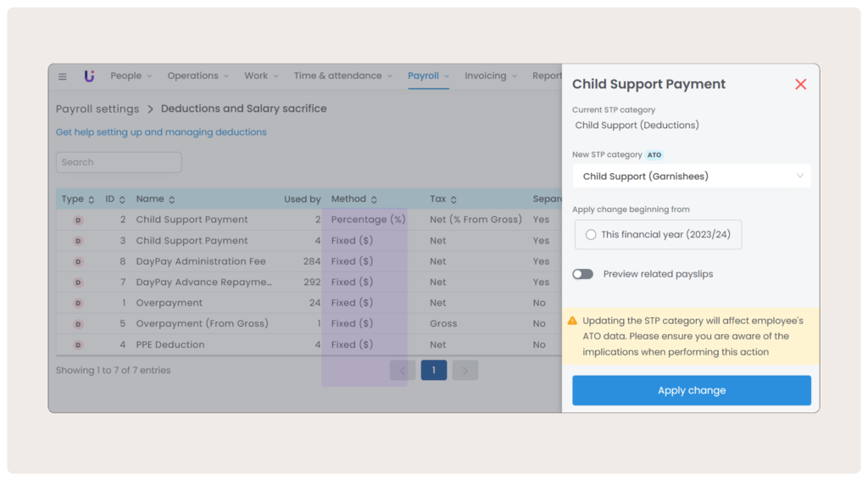Open the Invoicing menu
Image resolution: width=868 pixels, height=481 pixels.
[489, 76]
